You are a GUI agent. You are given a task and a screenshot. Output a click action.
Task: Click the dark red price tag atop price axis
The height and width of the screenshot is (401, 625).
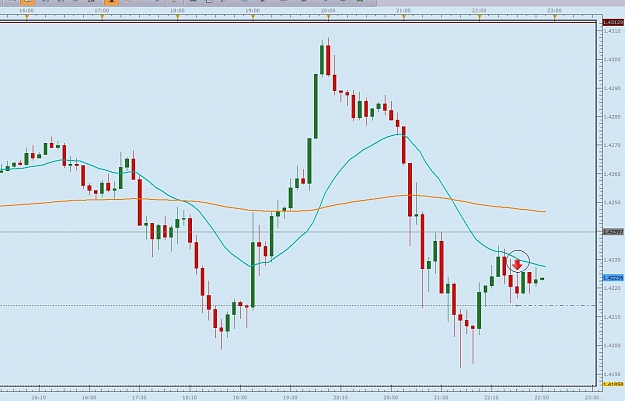(x=613, y=22)
